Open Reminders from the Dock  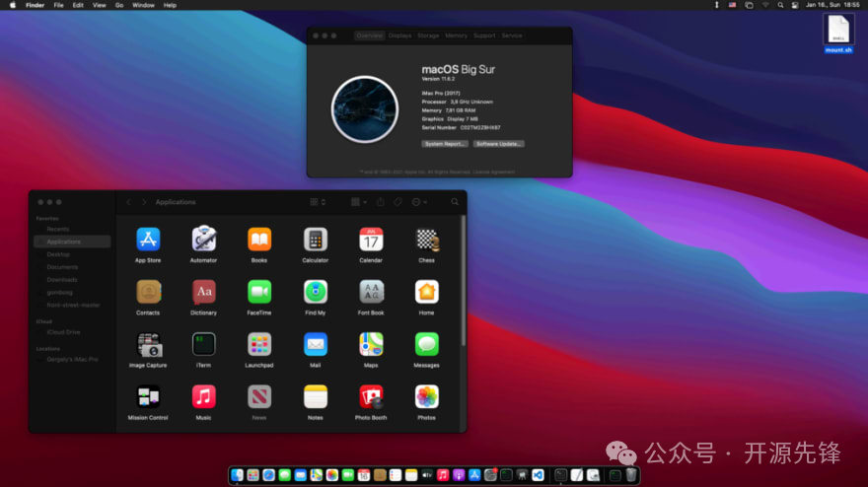pos(396,475)
